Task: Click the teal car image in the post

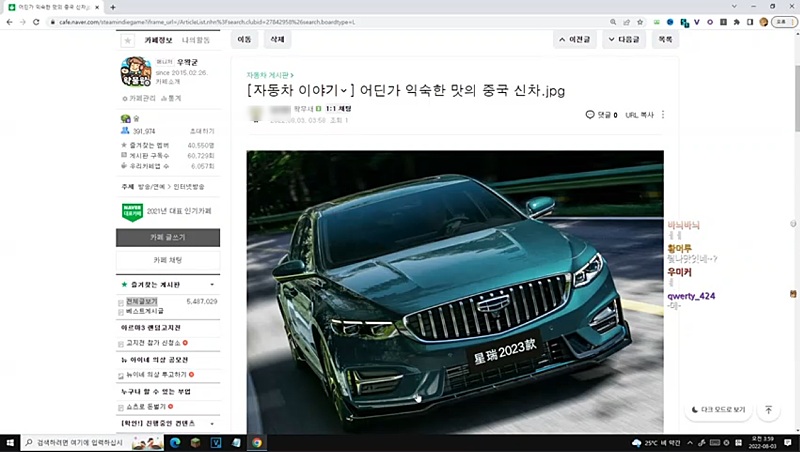Action: coord(455,292)
